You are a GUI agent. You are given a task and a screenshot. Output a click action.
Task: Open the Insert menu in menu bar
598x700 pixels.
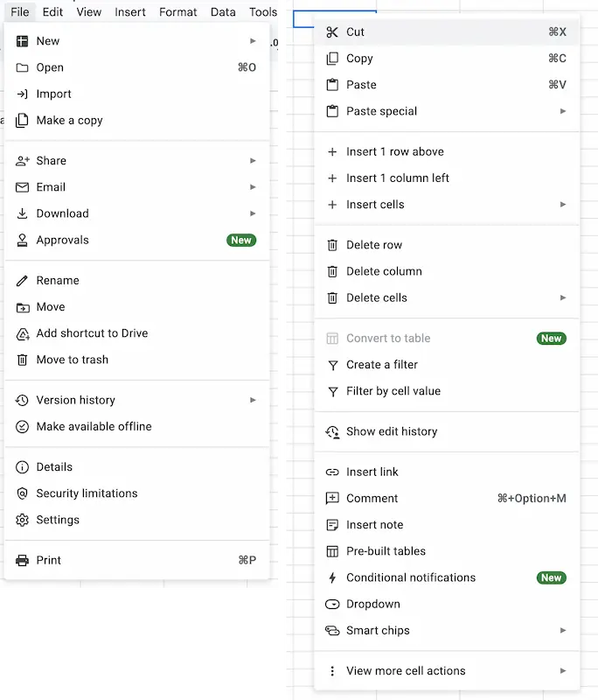(130, 12)
